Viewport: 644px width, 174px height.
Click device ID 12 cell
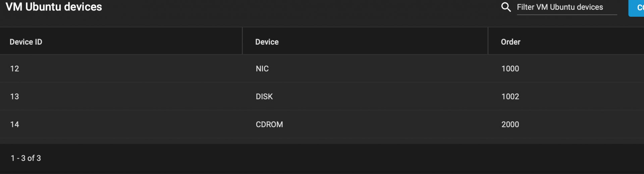pos(14,69)
